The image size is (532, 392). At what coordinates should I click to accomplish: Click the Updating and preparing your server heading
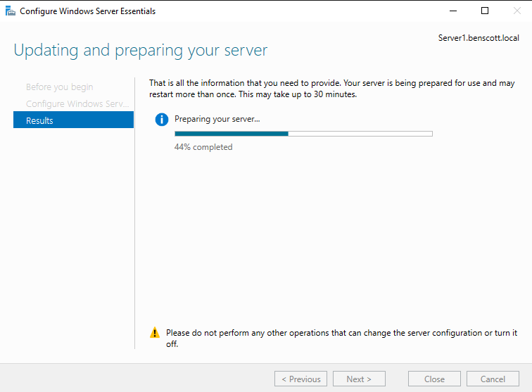click(141, 51)
